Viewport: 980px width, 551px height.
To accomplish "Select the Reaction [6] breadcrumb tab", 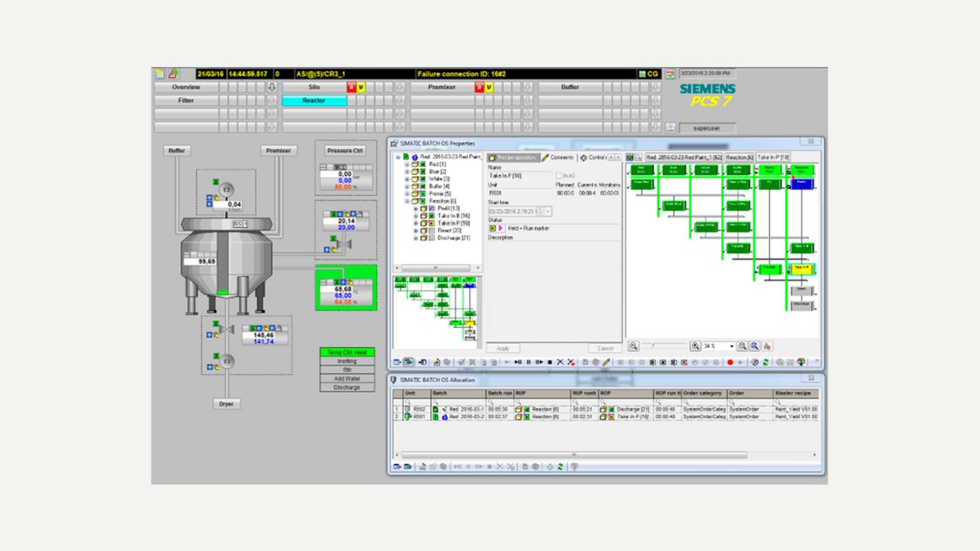I will pyautogui.click(x=740, y=158).
